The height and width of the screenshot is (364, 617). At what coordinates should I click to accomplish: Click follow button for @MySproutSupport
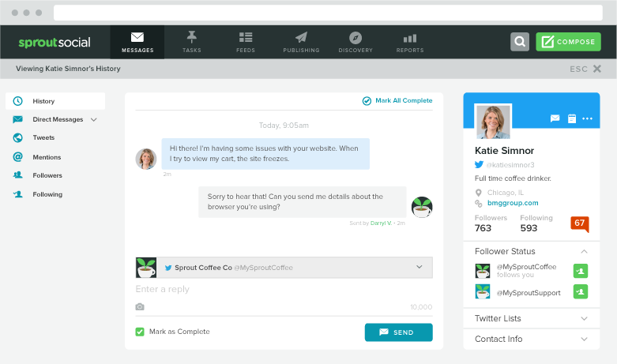click(581, 291)
